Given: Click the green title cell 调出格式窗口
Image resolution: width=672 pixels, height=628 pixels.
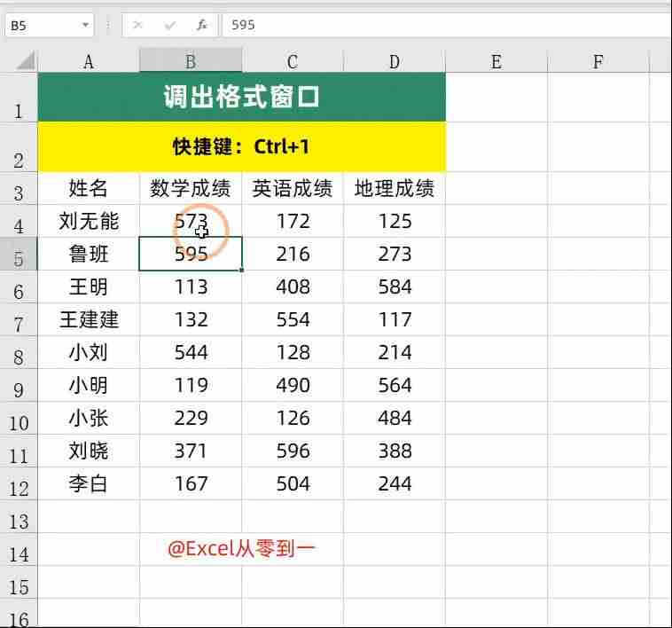Looking at the screenshot, I should (242, 98).
